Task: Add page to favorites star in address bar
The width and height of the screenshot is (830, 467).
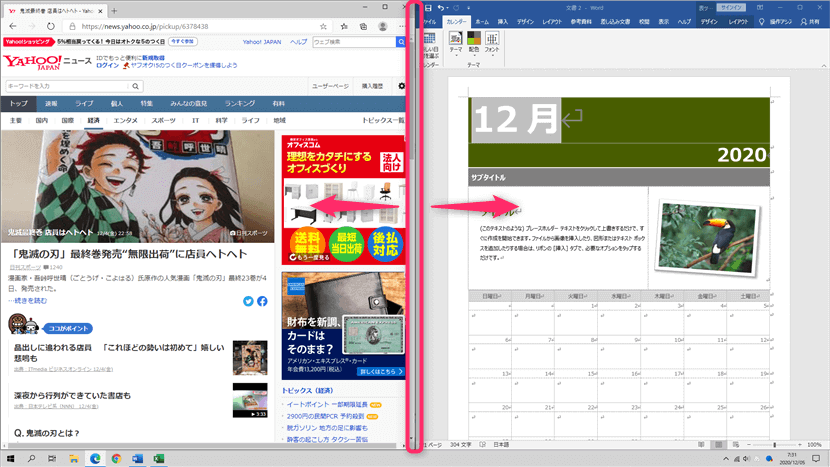Action: coord(323,26)
